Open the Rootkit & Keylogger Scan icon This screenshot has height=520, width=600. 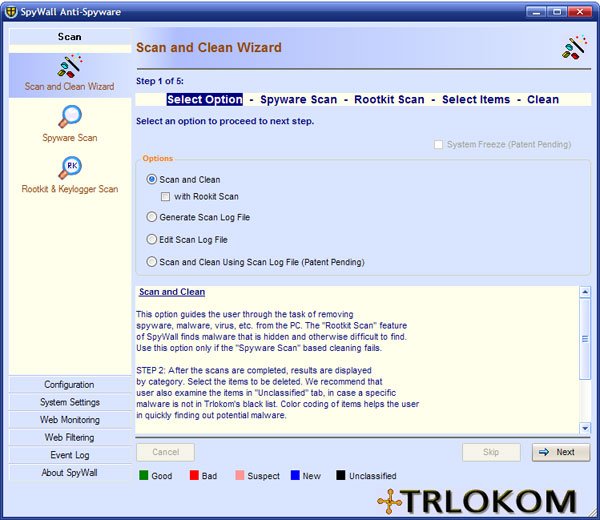pyautogui.click(x=70, y=168)
